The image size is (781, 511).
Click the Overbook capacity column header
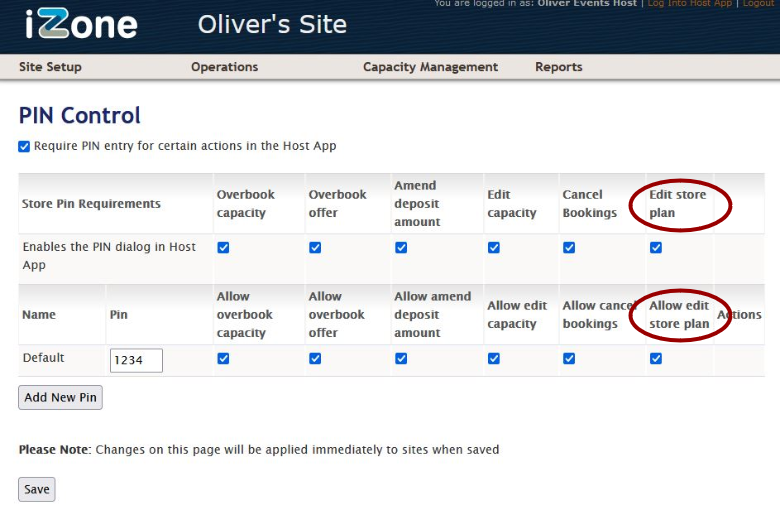(246, 204)
